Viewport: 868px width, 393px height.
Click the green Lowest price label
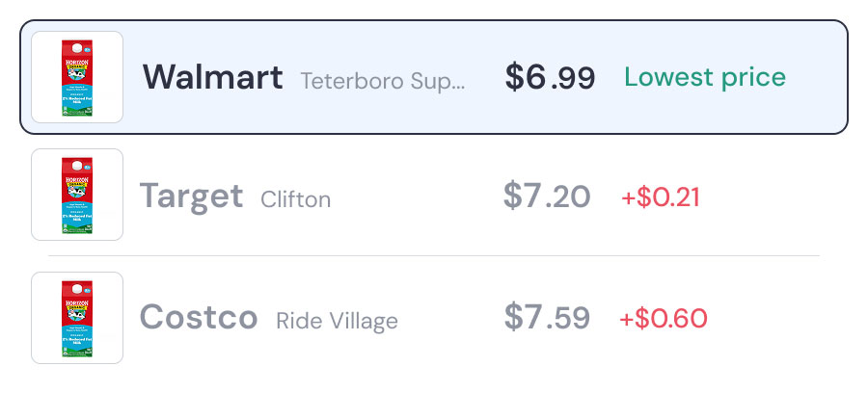(x=704, y=77)
